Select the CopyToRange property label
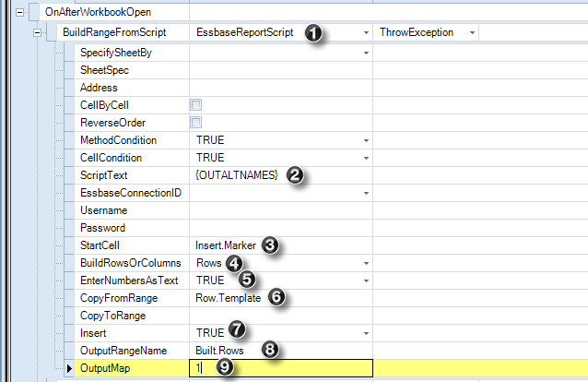The height and width of the screenshot is (382, 588). pos(112,316)
